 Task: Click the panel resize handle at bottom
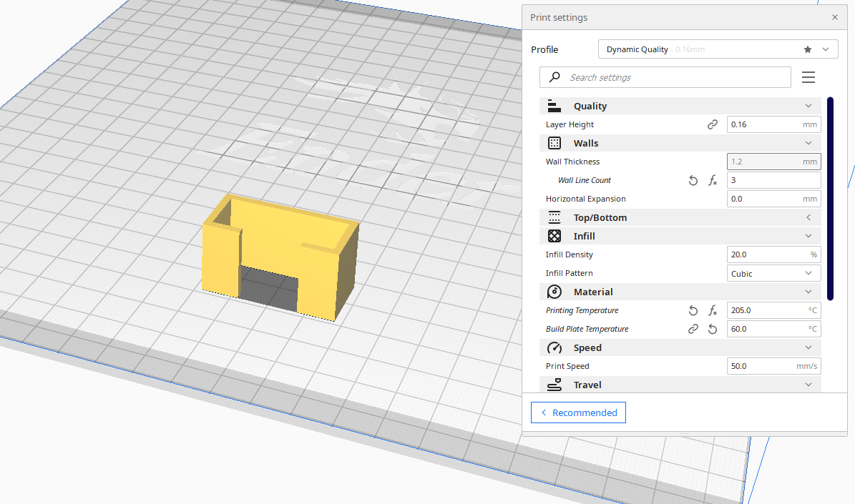click(684, 434)
